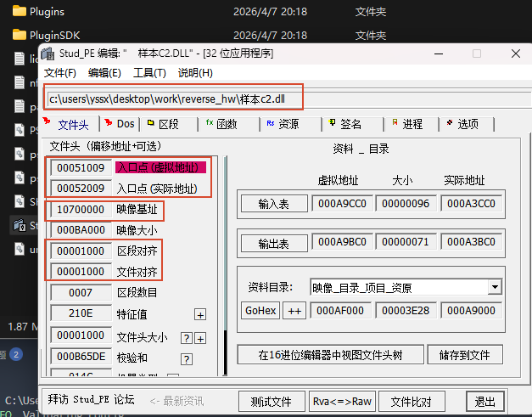The height and width of the screenshot is (417, 532).
Task: Open the 说明(H) menu
Action: tap(195, 73)
